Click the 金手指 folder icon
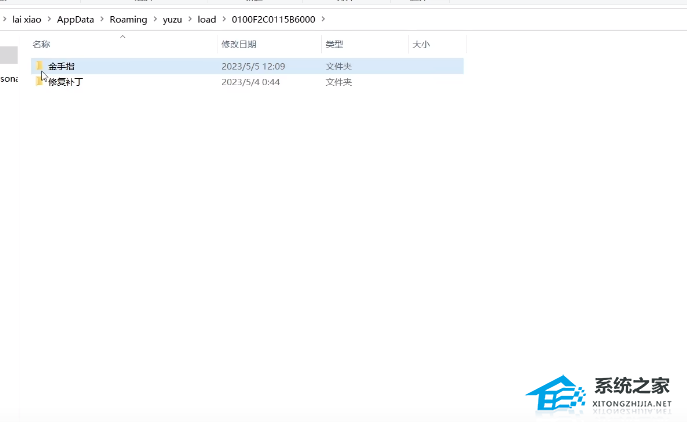The height and width of the screenshot is (422, 687). [39, 66]
